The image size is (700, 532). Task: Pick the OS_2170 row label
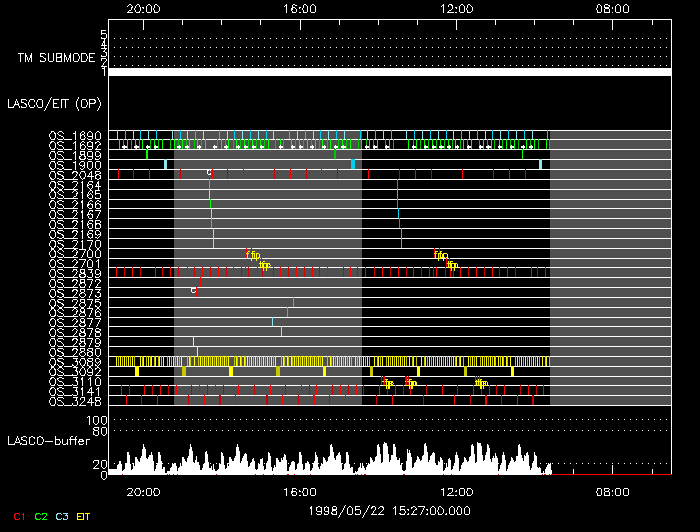[75, 244]
